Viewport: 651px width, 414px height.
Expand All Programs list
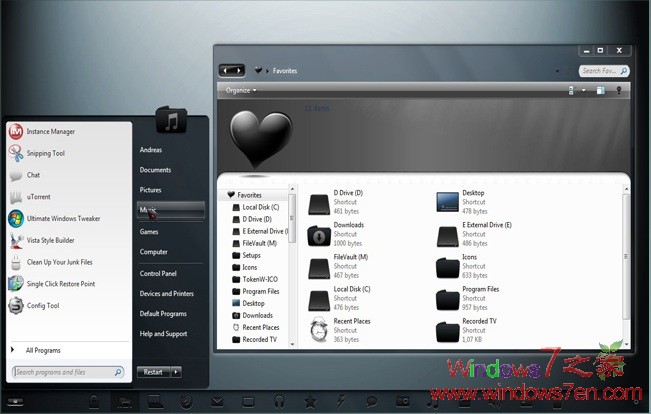(42, 350)
